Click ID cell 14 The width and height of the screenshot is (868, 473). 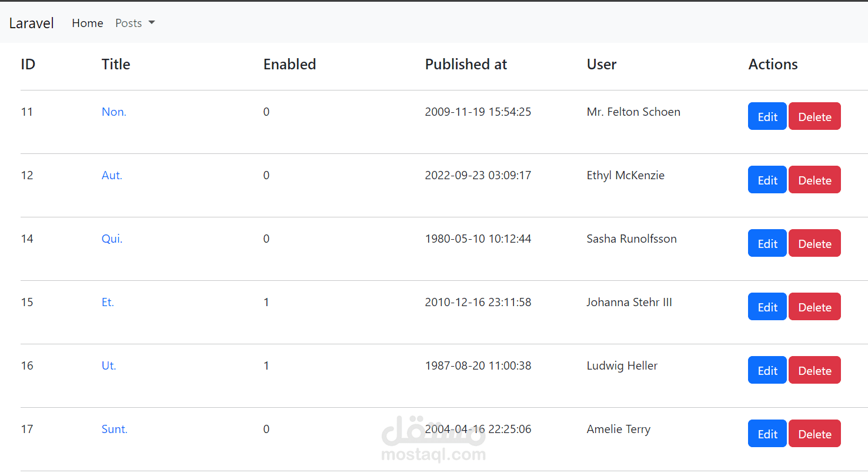tap(27, 239)
